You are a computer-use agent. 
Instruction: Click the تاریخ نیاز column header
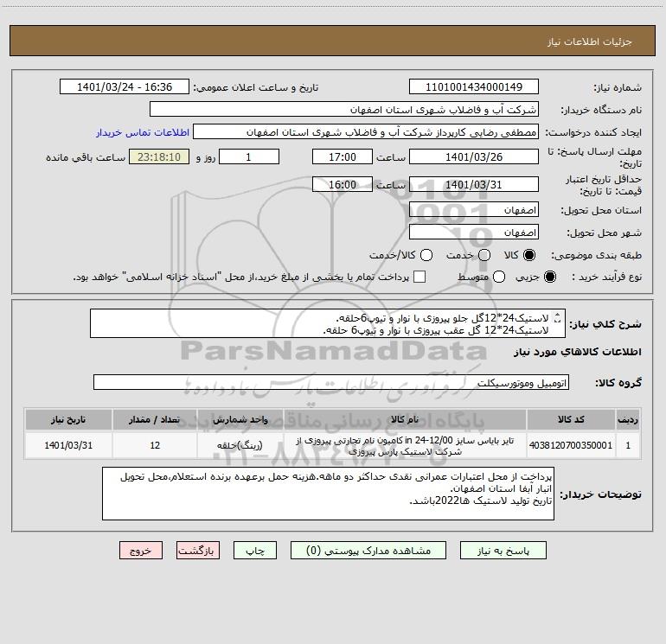pos(68,419)
